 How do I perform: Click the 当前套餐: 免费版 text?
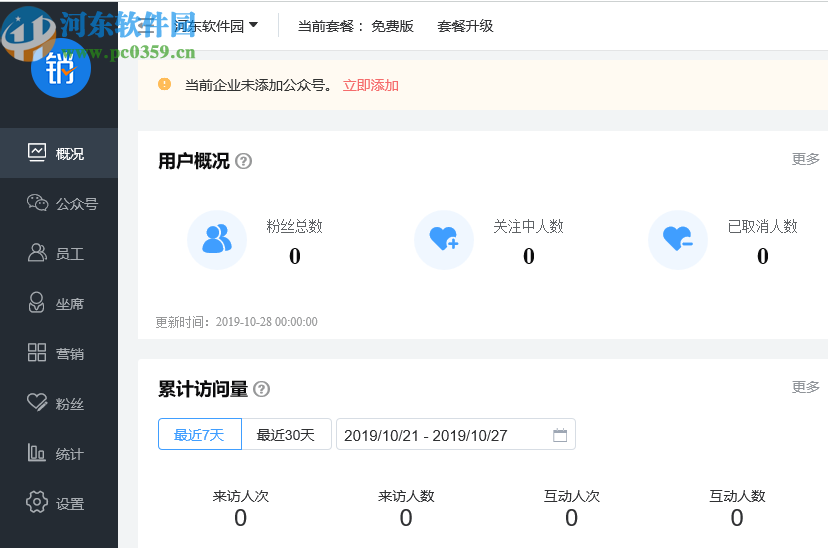click(x=355, y=26)
